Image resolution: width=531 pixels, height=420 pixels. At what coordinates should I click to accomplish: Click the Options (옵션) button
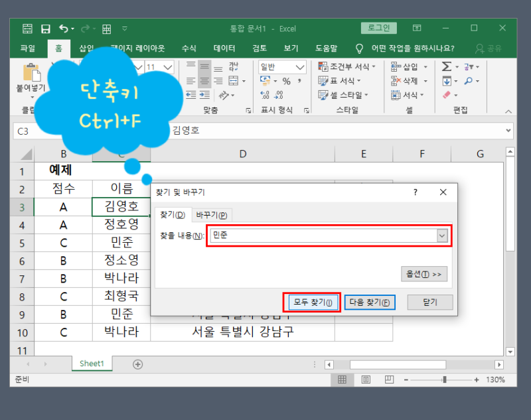(x=424, y=274)
